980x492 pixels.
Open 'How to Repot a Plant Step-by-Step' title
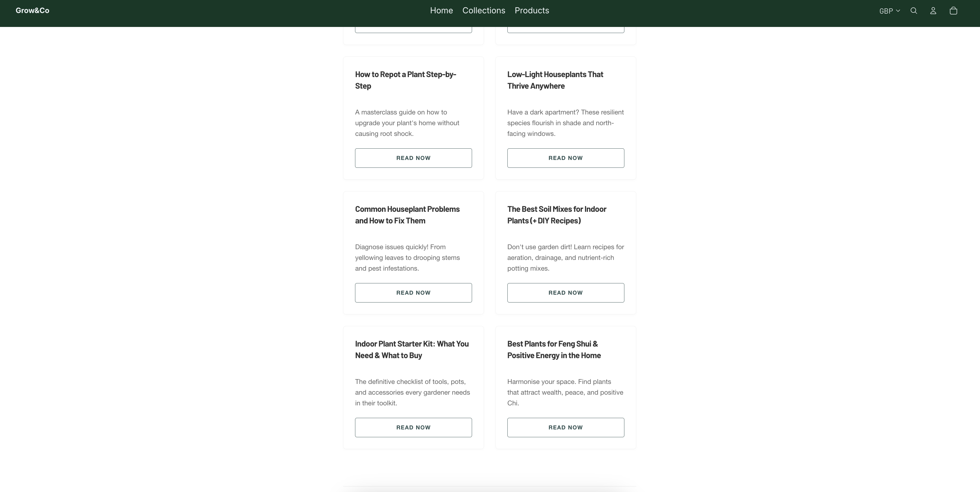[405, 80]
